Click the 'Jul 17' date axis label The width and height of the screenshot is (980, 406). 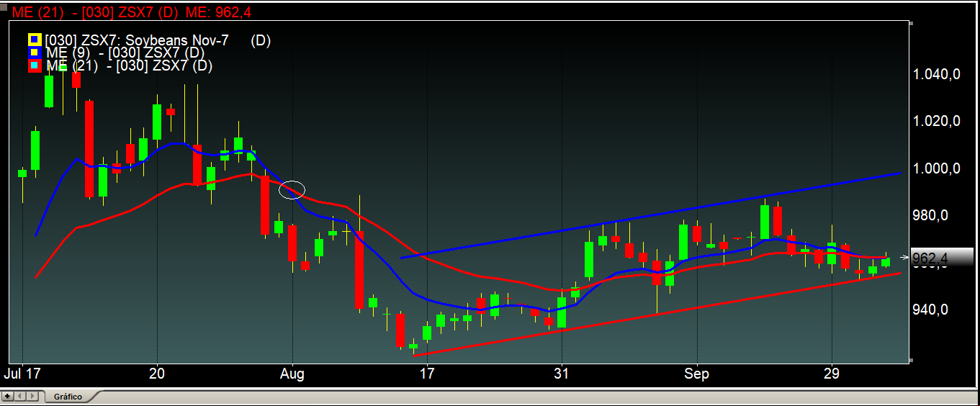(22, 374)
